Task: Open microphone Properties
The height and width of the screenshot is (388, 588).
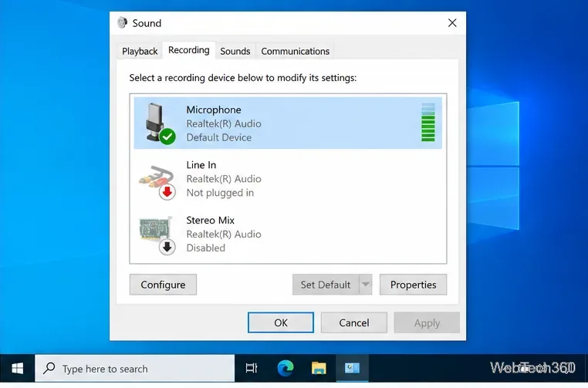Action: point(413,285)
